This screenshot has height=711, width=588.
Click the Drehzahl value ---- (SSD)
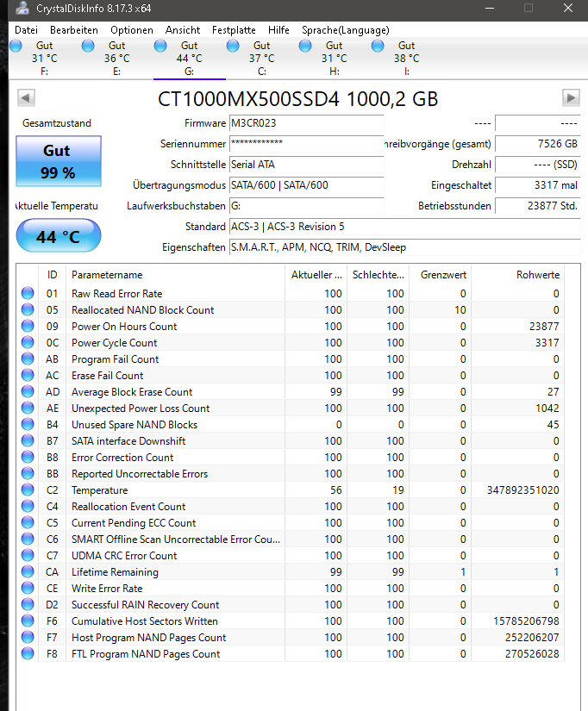[538, 165]
